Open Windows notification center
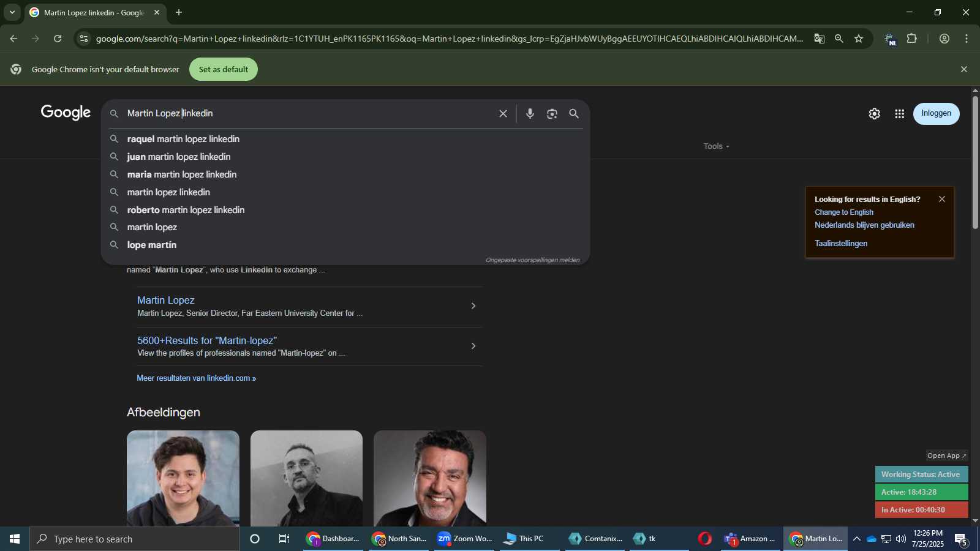The height and width of the screenshot is (551, 980). 962,539
